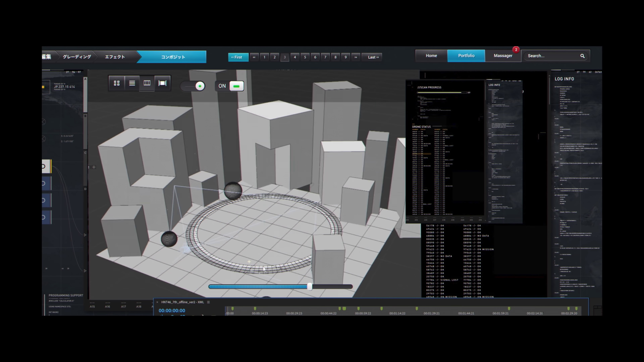
Task: Turn off the ON switch
Action: pos(236,86)
